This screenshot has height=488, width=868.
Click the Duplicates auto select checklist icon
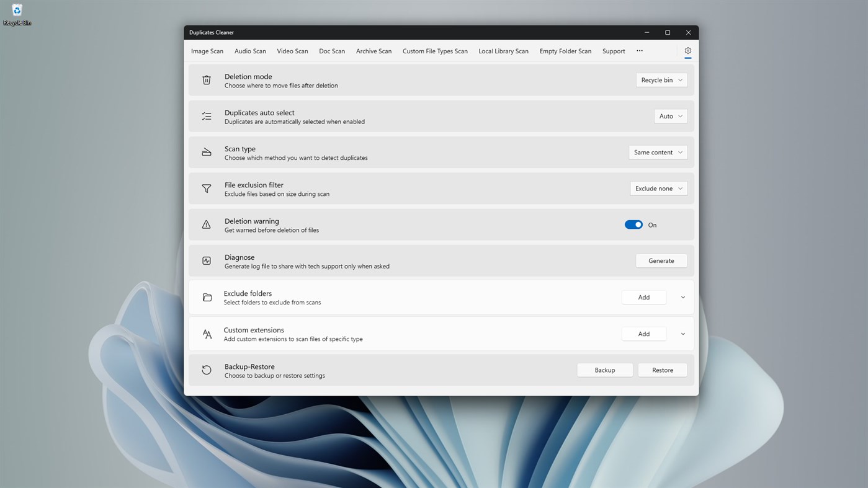coord(207,116)
